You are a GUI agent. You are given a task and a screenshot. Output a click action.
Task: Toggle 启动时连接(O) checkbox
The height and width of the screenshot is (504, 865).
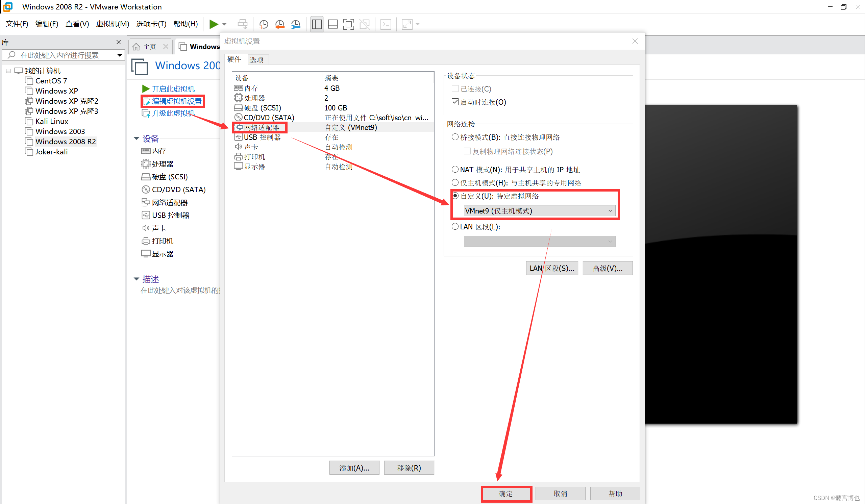click(455, 102)
